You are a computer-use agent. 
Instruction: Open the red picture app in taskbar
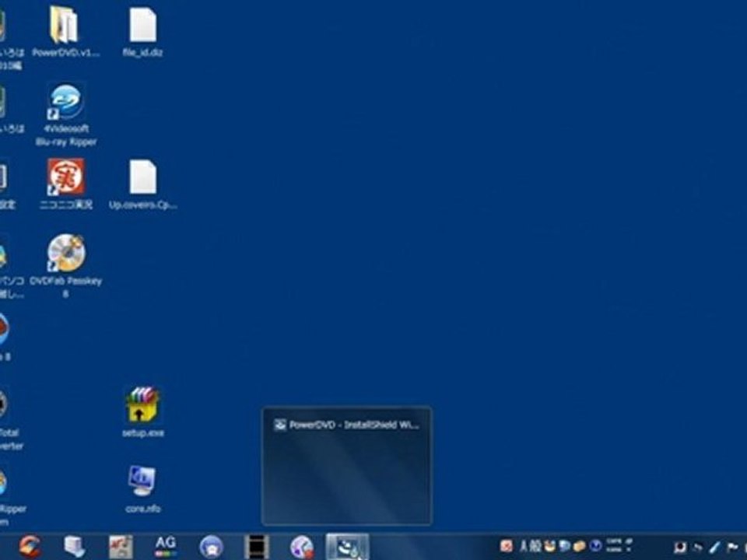(121, 546)
